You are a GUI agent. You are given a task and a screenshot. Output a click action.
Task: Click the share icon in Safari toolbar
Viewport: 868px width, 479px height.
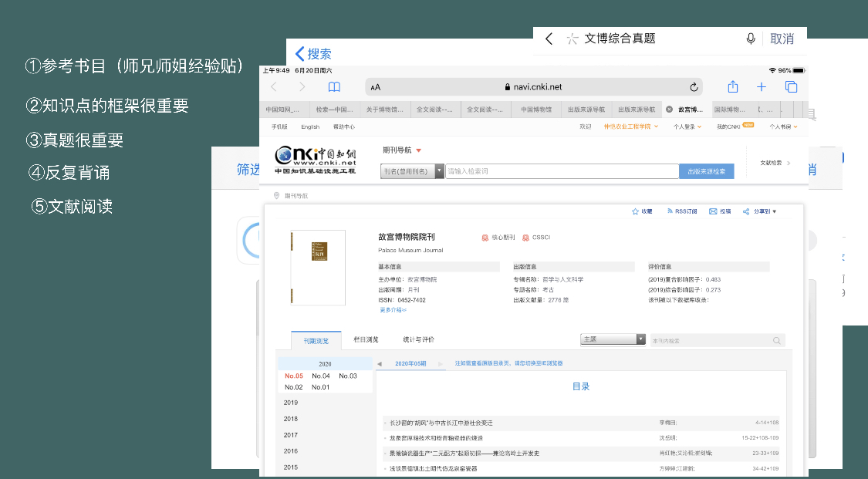pyautogui.click(x=733, y=87)
